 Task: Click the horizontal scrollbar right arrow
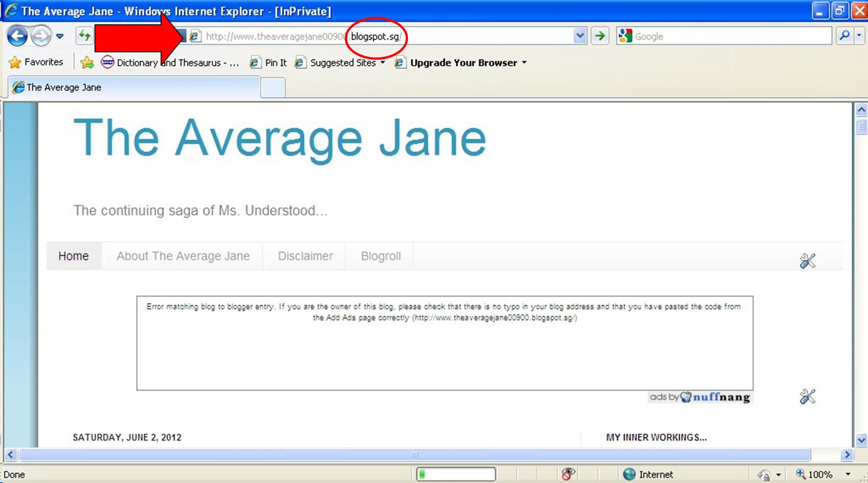click(847, 454)
